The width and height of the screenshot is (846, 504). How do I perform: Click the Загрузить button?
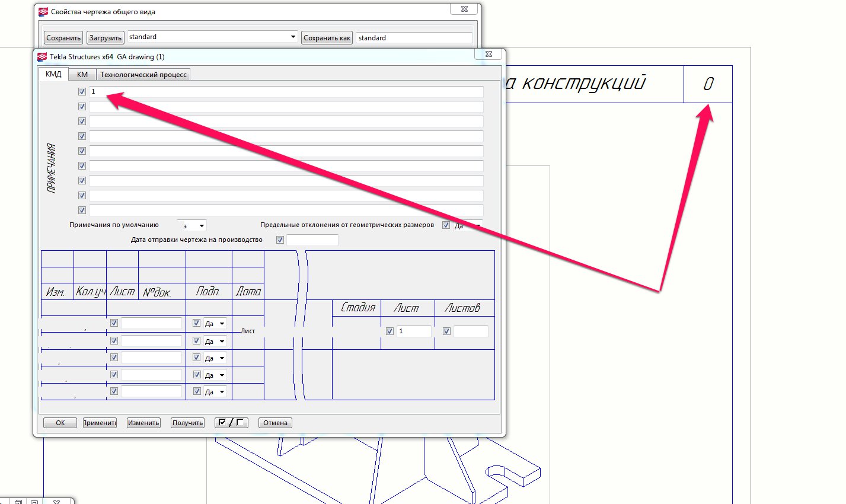click(x=105, y=38)
